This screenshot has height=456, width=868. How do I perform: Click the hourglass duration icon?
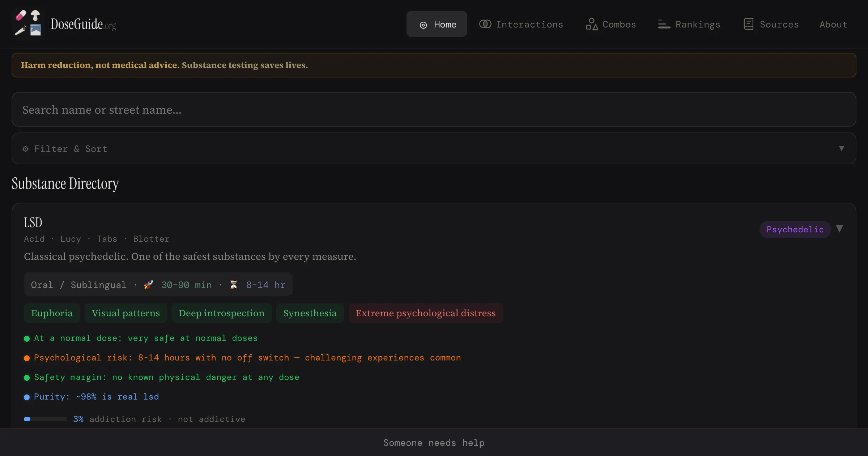click(x=234, y=285)
